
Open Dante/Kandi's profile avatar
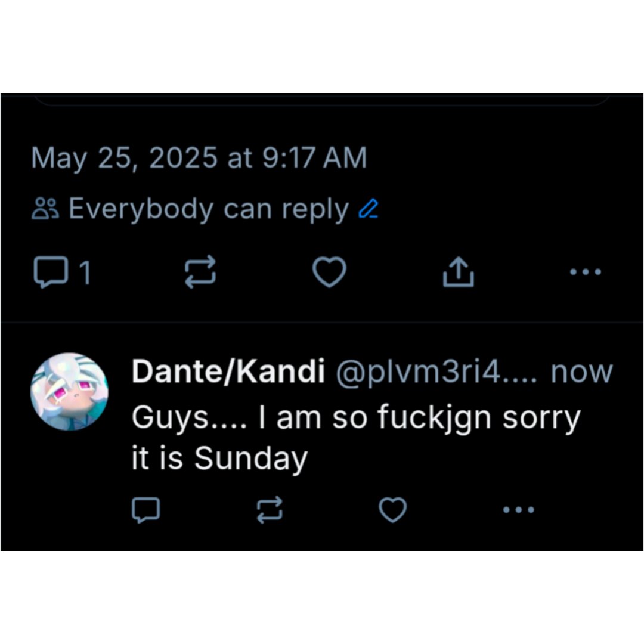69,391
